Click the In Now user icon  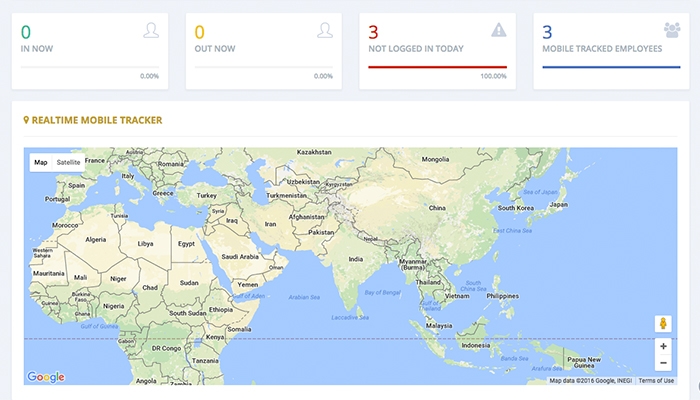151,30
